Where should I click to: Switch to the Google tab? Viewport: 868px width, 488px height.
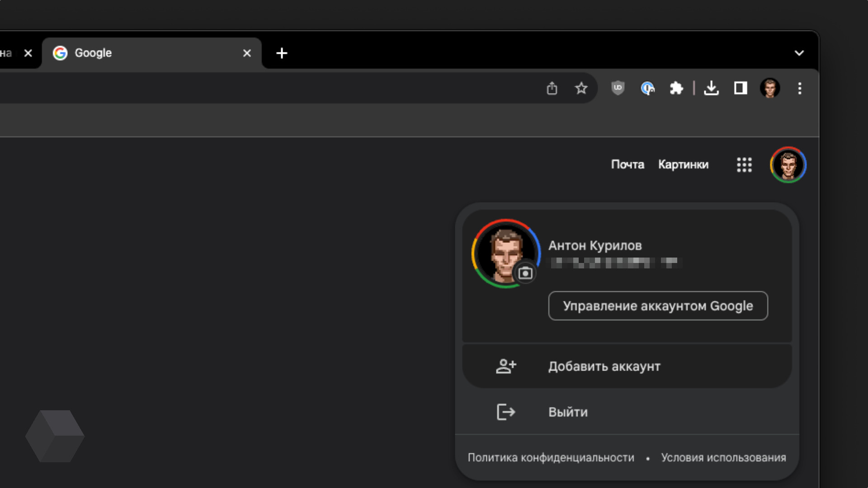(x=136, y=53)
